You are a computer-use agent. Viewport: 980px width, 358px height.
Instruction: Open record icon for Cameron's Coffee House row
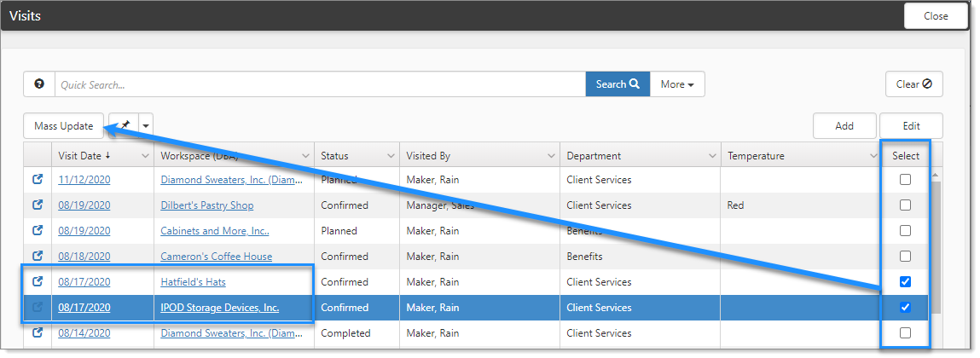[38, 257]
